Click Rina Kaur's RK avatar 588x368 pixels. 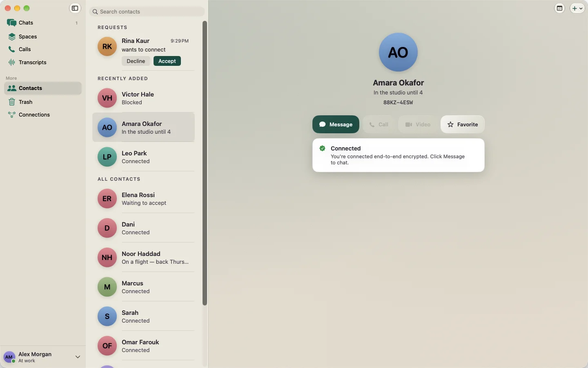[107, 47]
